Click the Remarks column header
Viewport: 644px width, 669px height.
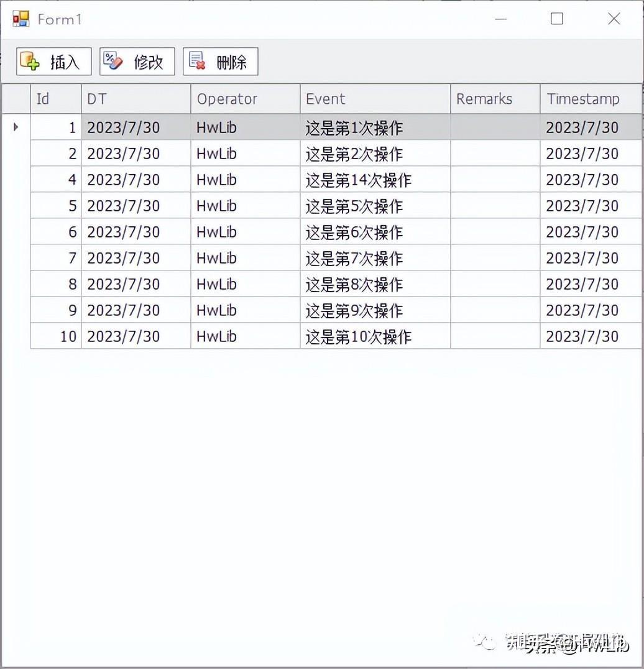coord(484,98)
